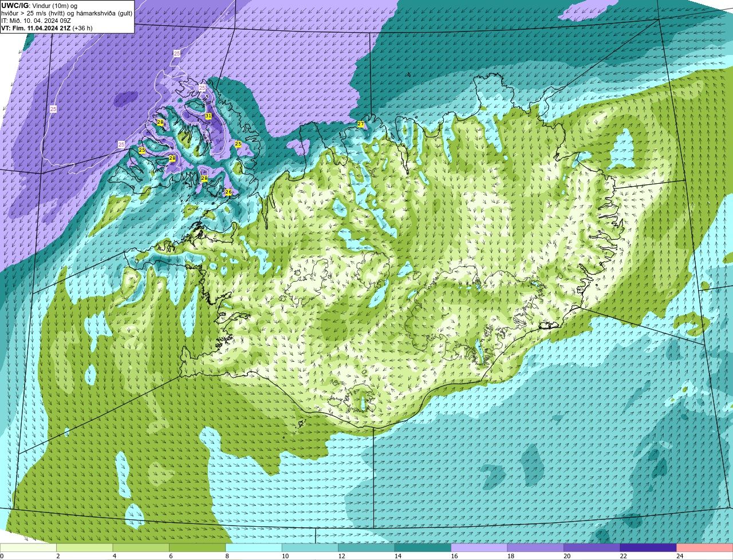Click the text "hviður > 25 m/s (hvítt) og hámarkshviða (gult)"
Screen dimensions: 733x560
click(x=66, y=13)
